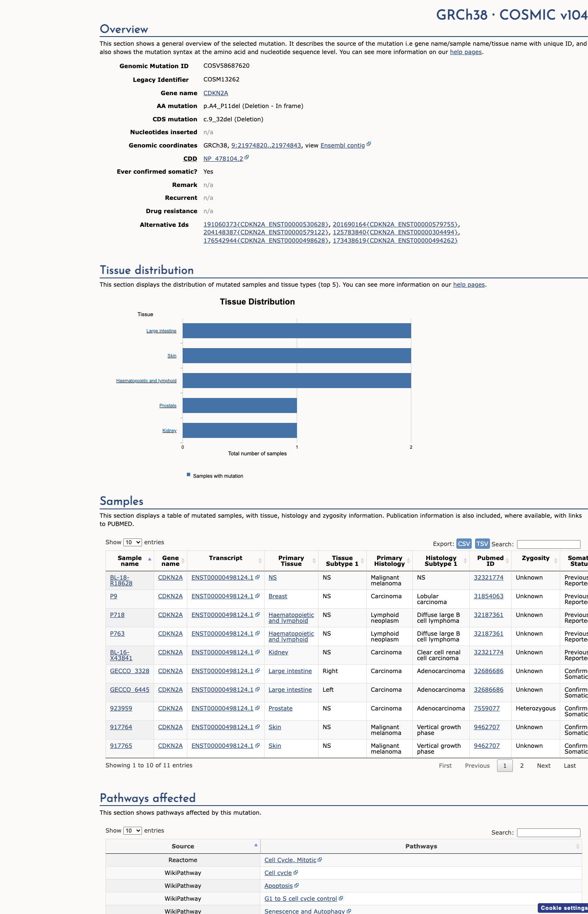Click the Samples table search field
This screenshot has height=914, width=588.
click(x=549, y=544)
